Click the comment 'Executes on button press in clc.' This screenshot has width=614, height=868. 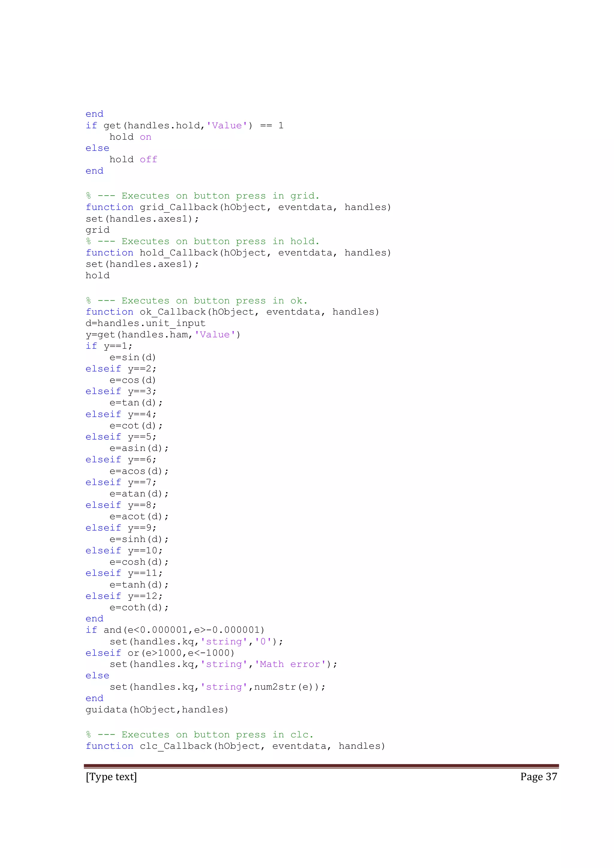pos(199,734)
